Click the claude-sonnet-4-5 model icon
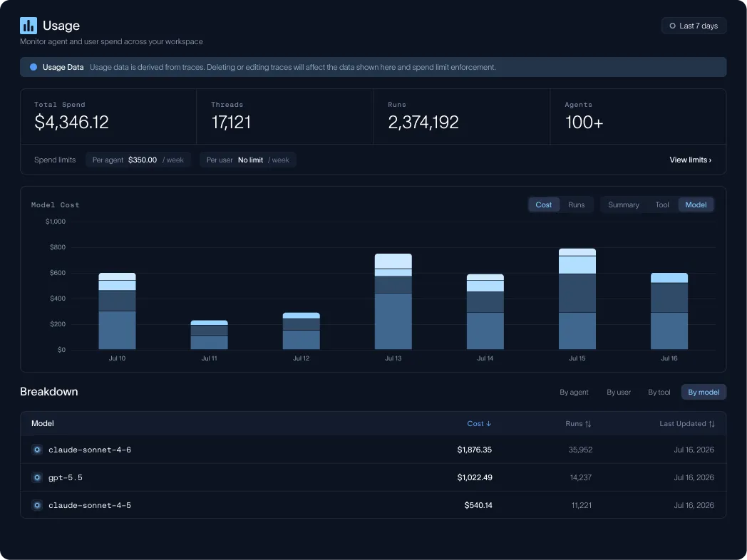This screenshot has width=747, height=560. (37, 504)
